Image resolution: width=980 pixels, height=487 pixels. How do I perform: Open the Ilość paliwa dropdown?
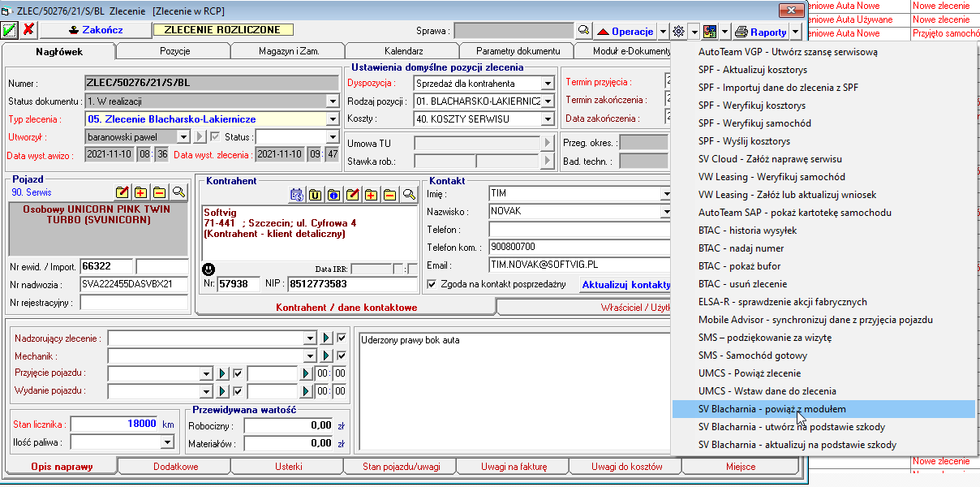point(167,442)
